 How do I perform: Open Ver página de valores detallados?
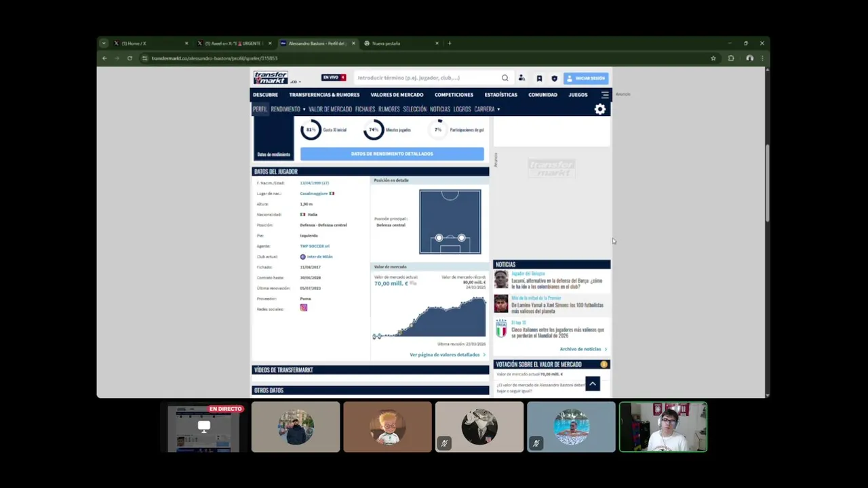[x=448, y=354]
